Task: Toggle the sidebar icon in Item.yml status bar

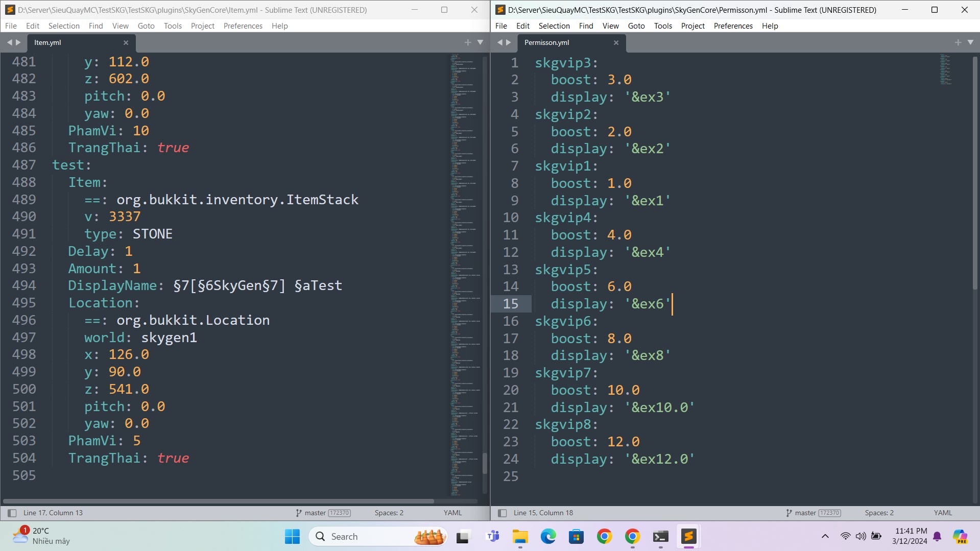Action: tap(12, 513)
